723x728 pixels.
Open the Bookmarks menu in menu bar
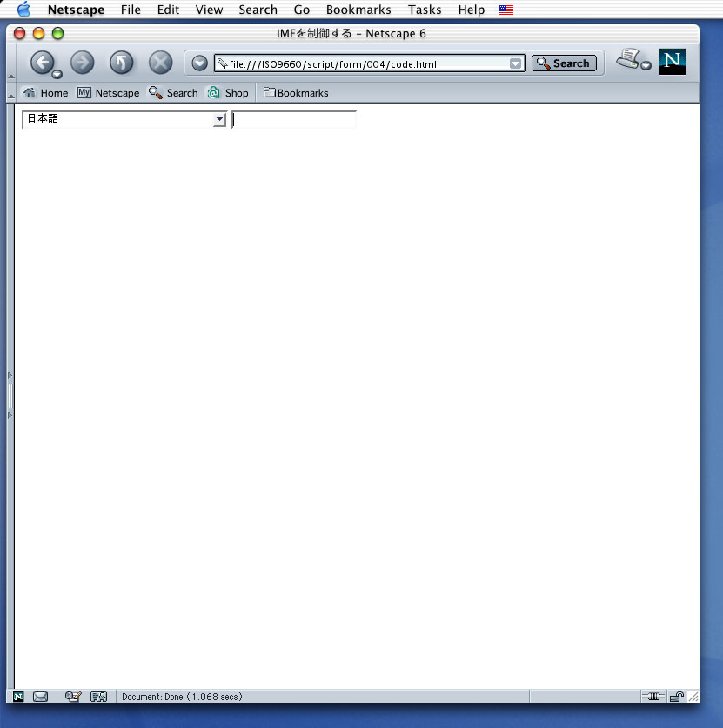(358, 10)
